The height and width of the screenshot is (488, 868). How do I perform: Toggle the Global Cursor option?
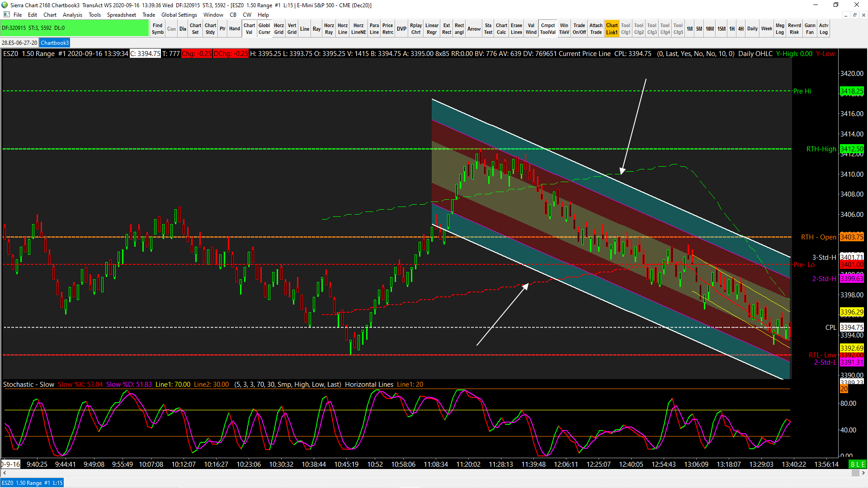(x=264, y=28)
